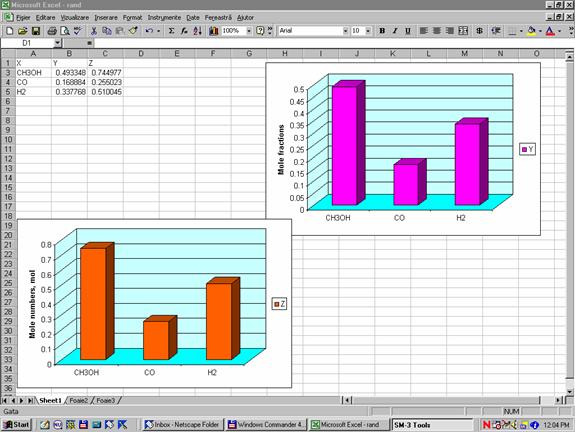Image resolution: width=575 pixels, height=432 pixels.
Task: Click the Open folder icon
Action: tap(23, 31)
